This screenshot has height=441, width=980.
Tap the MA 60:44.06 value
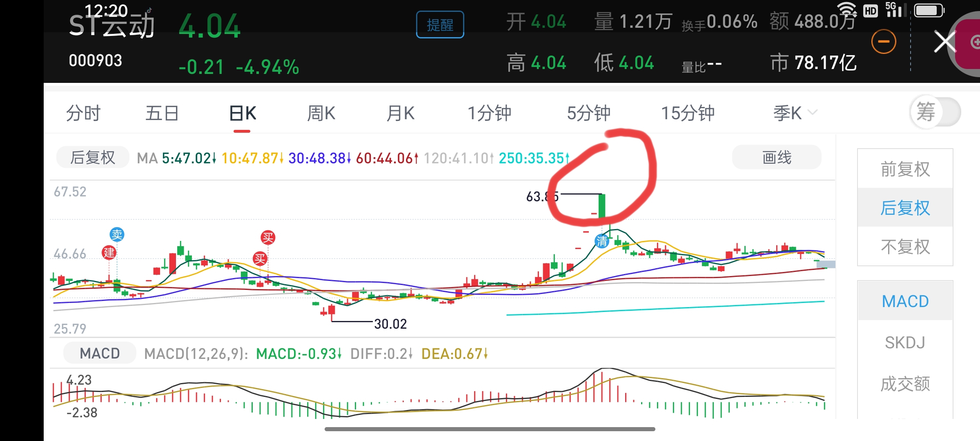tap(387, 158)
